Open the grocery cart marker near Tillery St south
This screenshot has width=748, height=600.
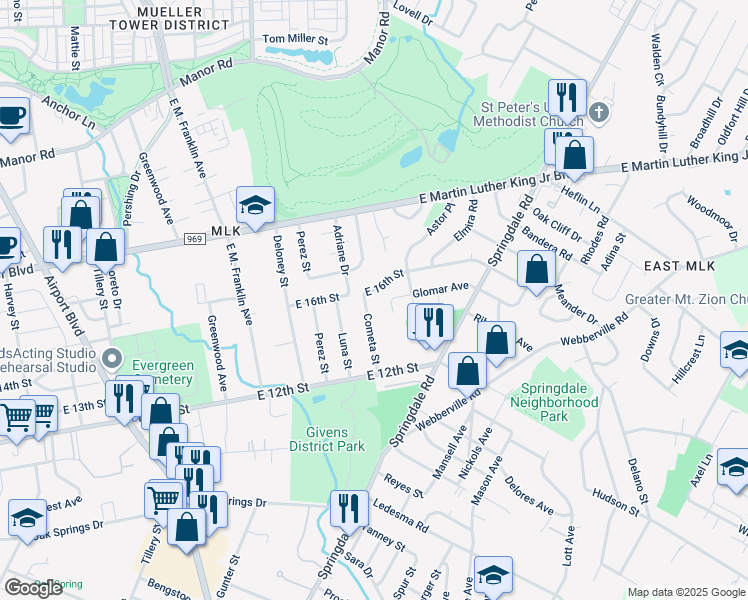pos(163,501)
